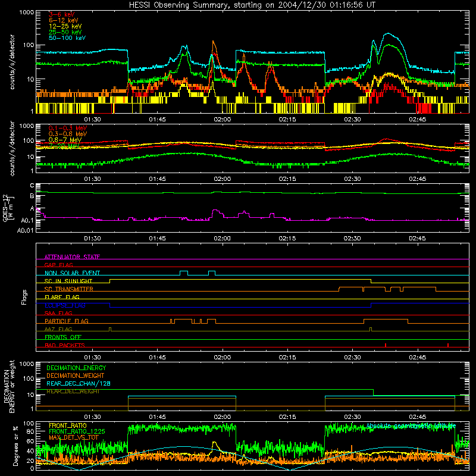The width and height of the screenshot is (476, 476).
Task: Click the SC_TRANSMITTER flag label
Action: [69, 289]
